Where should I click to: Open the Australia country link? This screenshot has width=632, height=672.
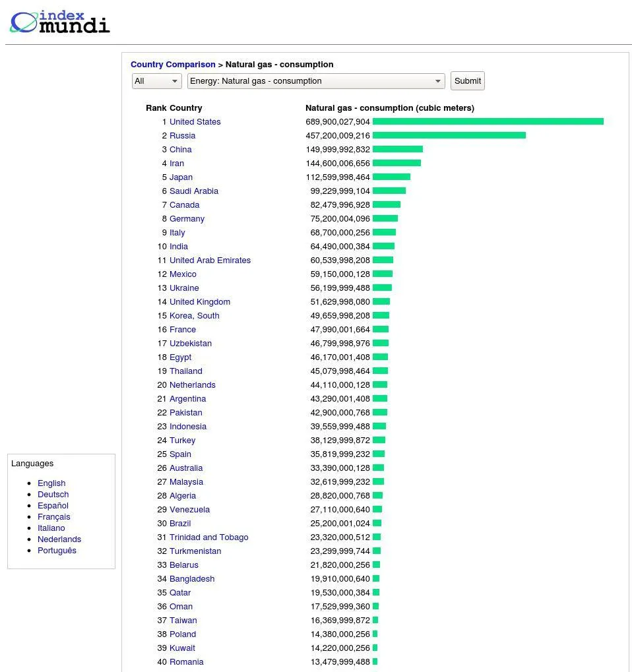pos(186,468)
